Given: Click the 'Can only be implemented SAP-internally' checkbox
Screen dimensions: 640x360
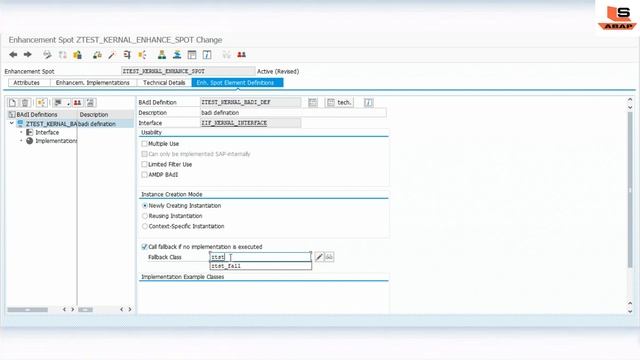Looking at the screenshot, I should [x=144, y=154].
